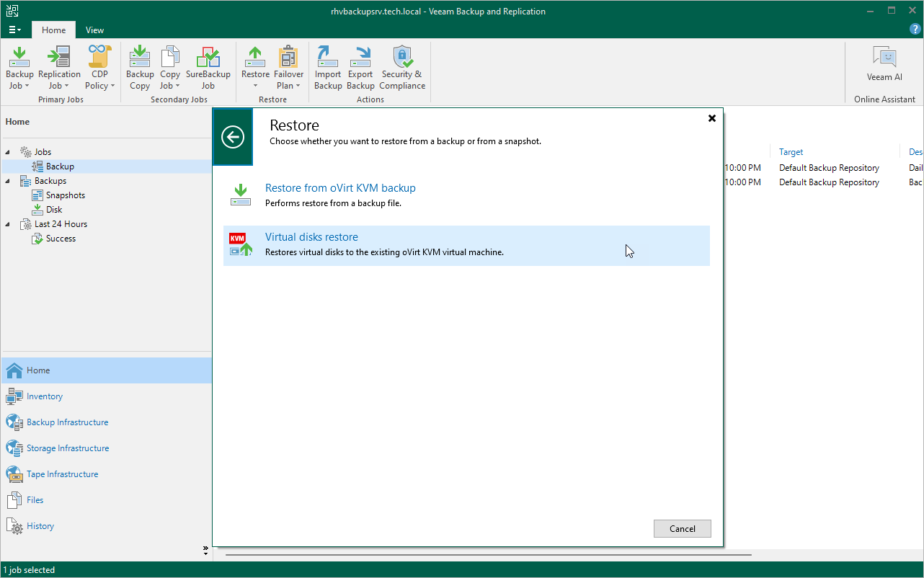Open the Inventory navigation view

coord(106,396)
